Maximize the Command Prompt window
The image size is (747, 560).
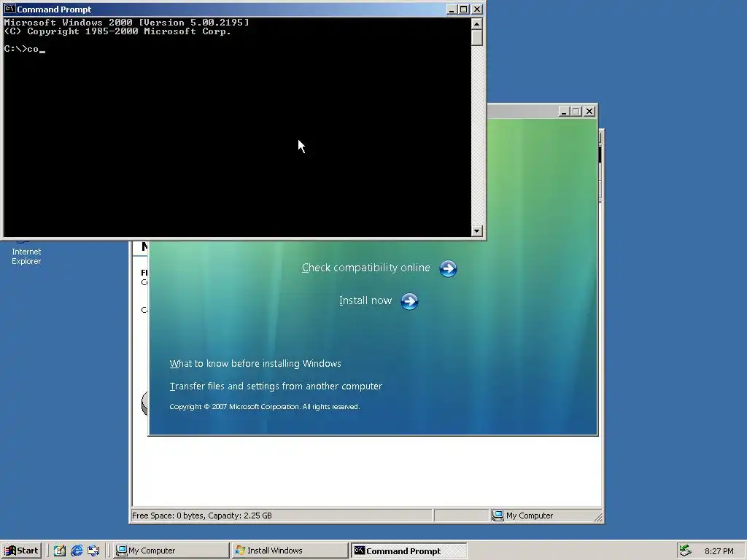click(463, 9)
